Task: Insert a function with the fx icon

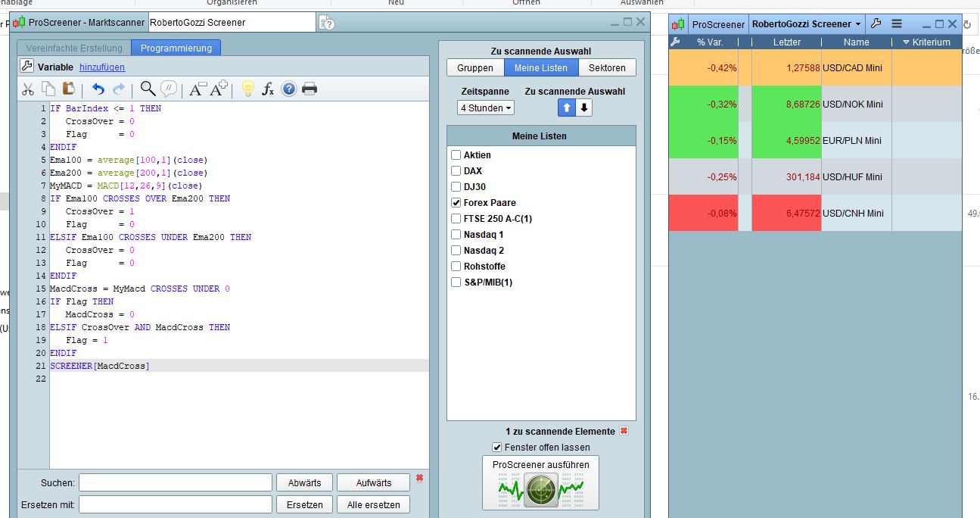Action: coord(268,89)
